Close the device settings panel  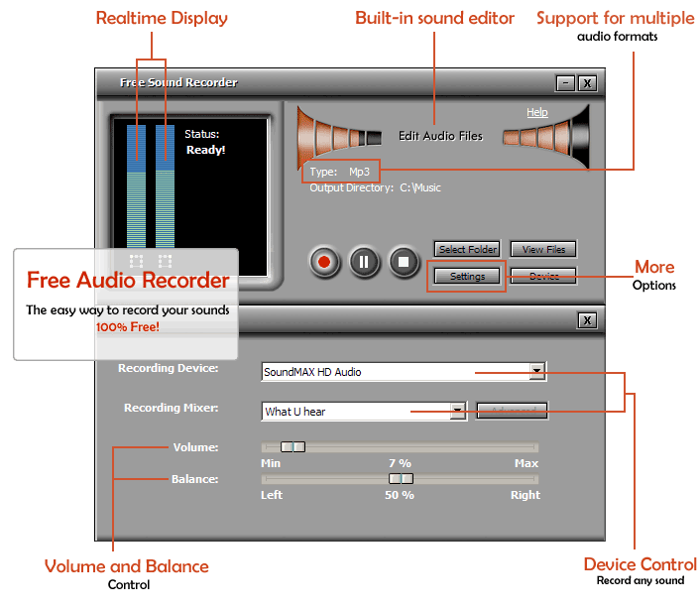pyautogui.click(x=587, y=320)
